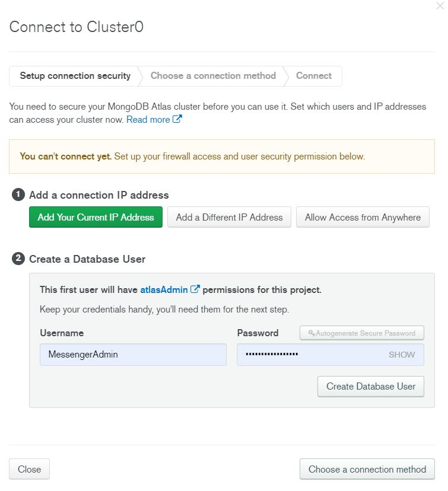Focus the Username field containing MessengerAdmin
The width and height of the screenshot is (448, 491).
coord(133,355)
